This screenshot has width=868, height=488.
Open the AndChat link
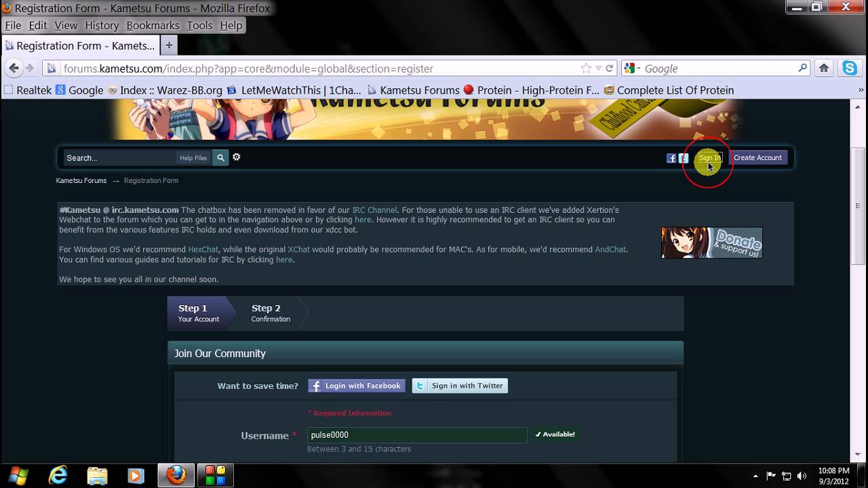click(610, 249)
